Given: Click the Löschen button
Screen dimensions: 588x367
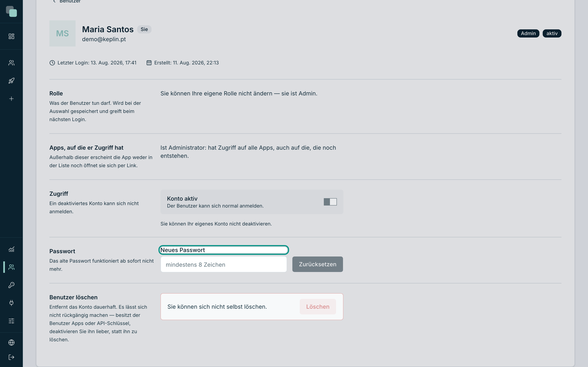Looking at the screenshot, I should tap(318, 307).
